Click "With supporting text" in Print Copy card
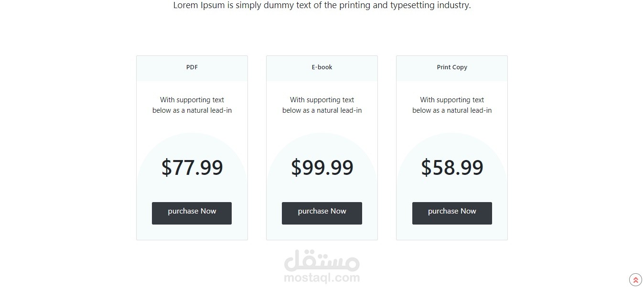 click(452, 100)
